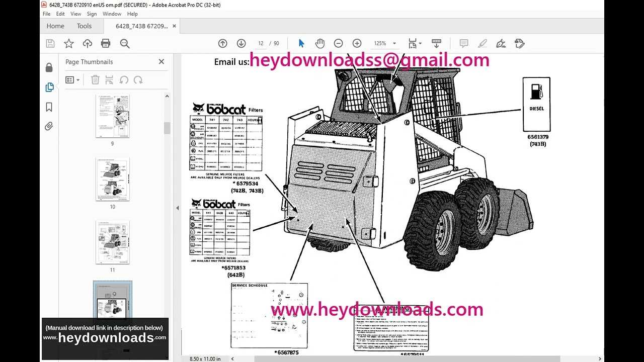Select page 10 thumbnail
Viewport: 644px width, 362px height.
coord(112,179)
